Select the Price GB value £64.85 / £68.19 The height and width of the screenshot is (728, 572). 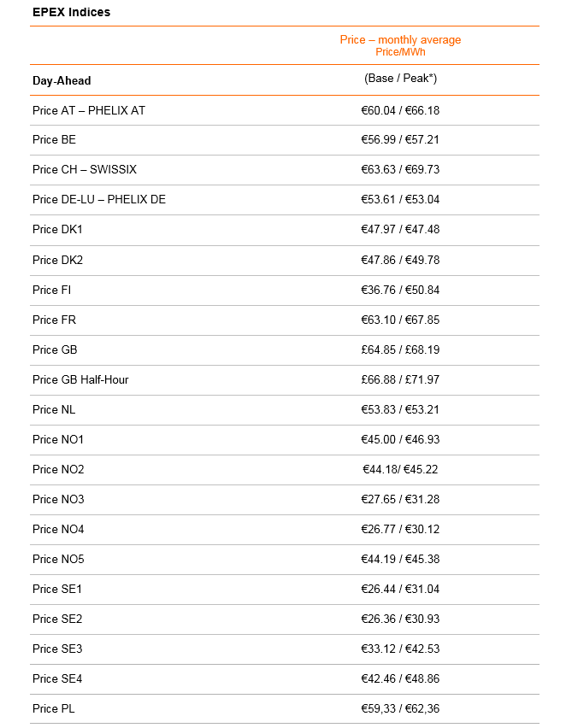(x=400, y=349)
